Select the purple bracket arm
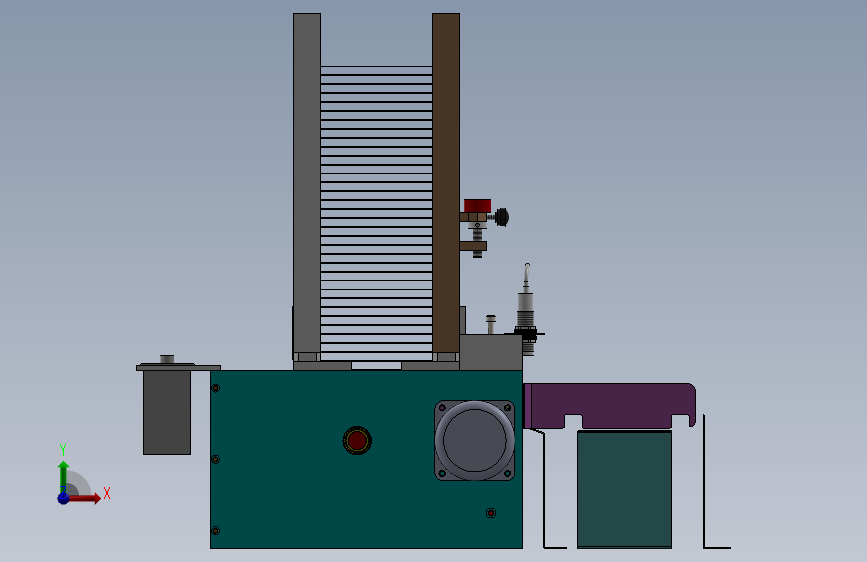The image size is (867, 562). (x=609, y=406)
